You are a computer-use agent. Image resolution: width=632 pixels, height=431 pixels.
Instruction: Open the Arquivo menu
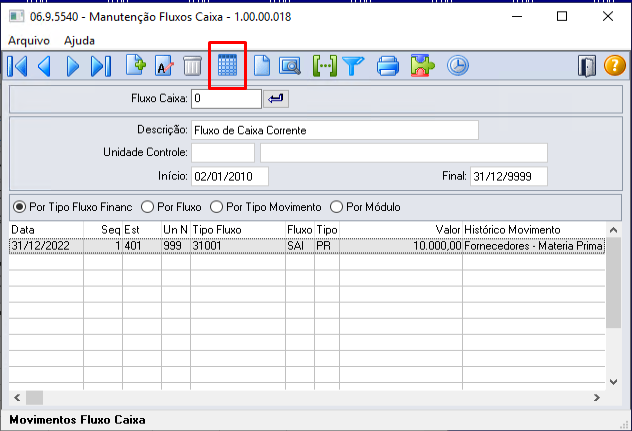click(29, 41)
